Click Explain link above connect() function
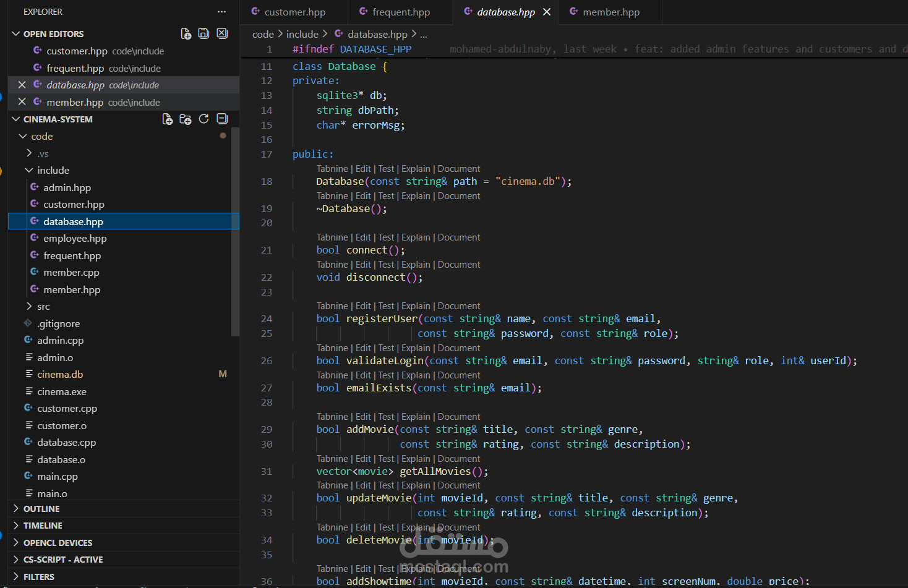Image resolution: width=908 pixels, height=588 pixels. tap(415, 237)
